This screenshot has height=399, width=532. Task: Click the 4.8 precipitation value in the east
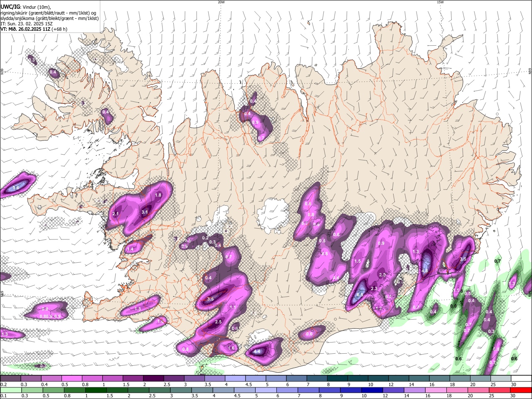(425, 271)
